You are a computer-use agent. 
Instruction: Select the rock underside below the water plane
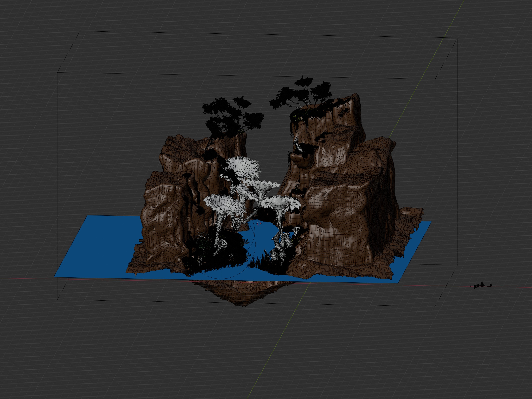pyautogui.click(x=243, y=293)
